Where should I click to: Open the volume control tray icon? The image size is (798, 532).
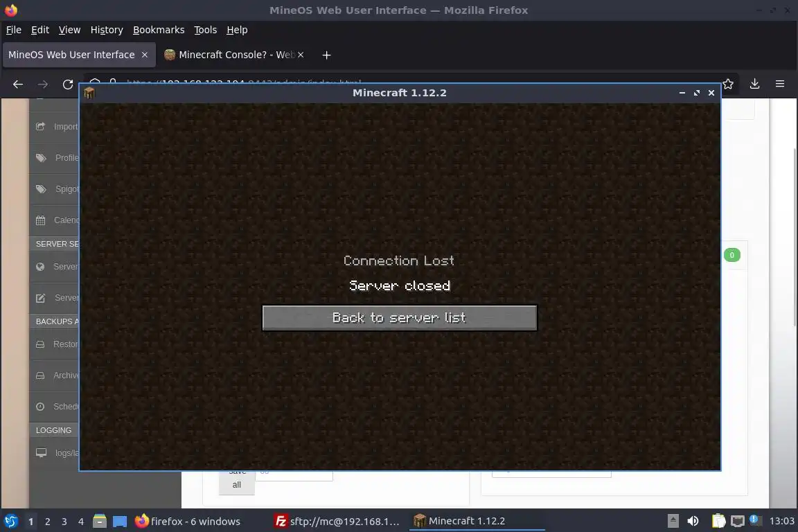pos(693,521)
